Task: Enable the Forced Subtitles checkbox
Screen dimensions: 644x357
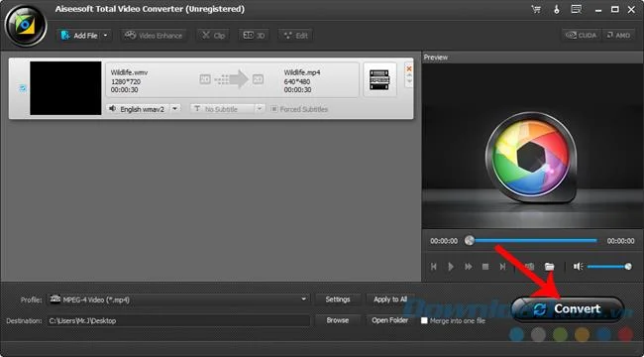Action: click(x=273, y=109)
